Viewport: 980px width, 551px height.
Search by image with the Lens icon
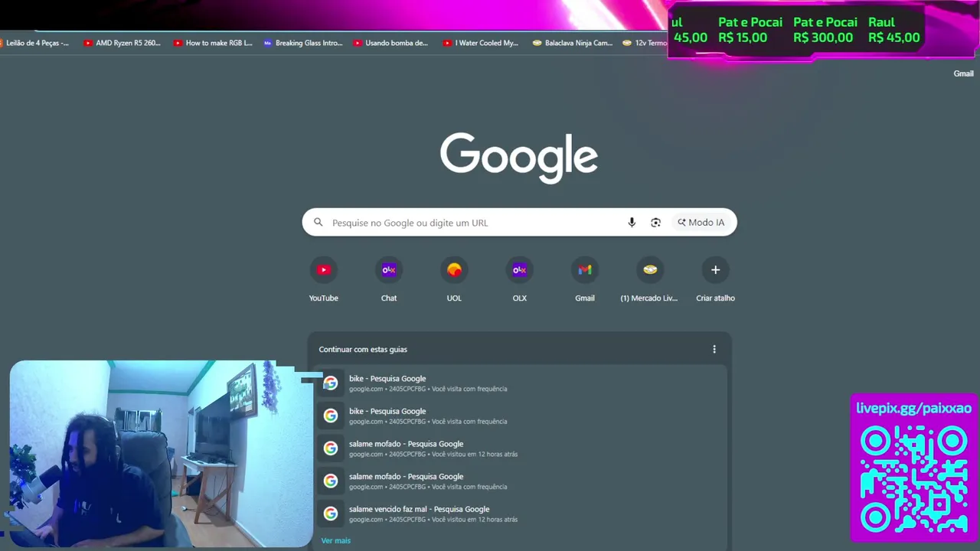point(655,223)
